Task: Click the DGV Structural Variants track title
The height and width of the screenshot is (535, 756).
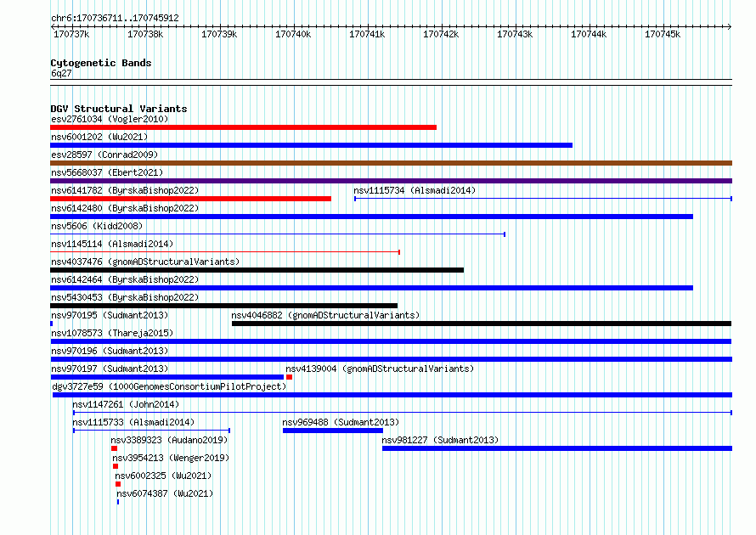Action: [119, 109]
